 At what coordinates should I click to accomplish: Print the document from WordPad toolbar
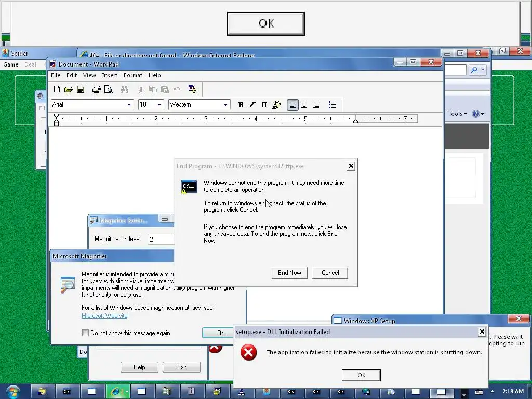tap(96, 89)
